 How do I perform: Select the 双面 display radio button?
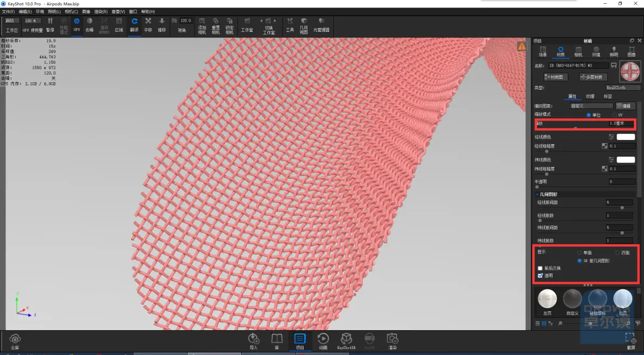618,253
